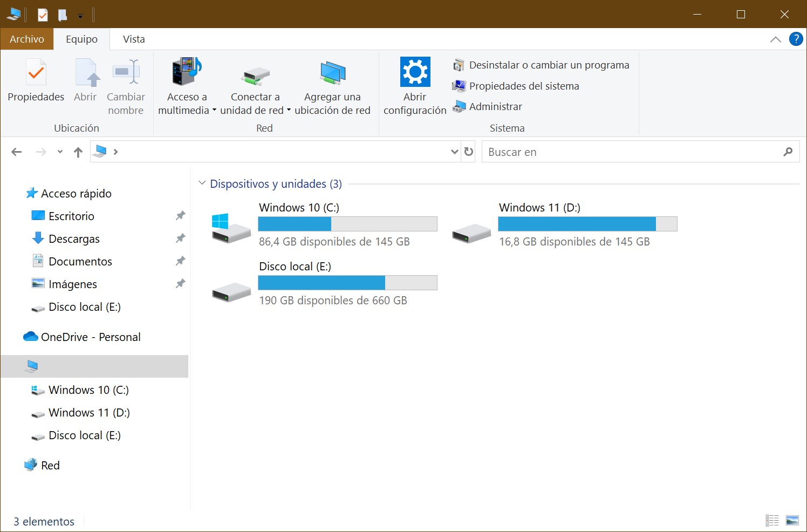807x532 pixels.
Task: Open Abrir configuración gear icon
Action: point(415,72)
